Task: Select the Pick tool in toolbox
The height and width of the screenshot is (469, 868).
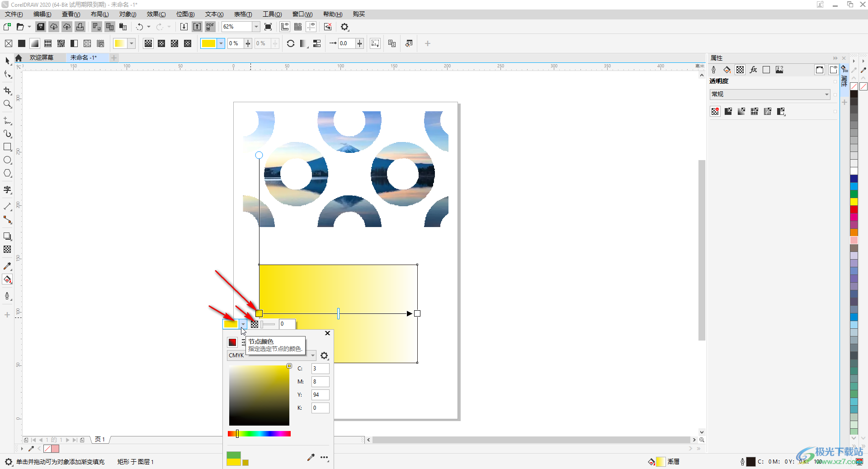Action: pyautogui.click(x=7, y=61)
